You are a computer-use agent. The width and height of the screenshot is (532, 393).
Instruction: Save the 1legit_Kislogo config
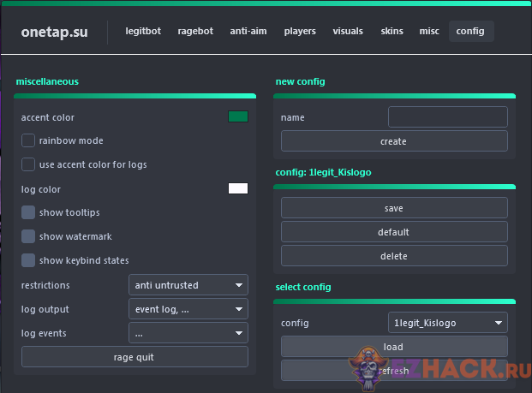[x=394, y=208]
